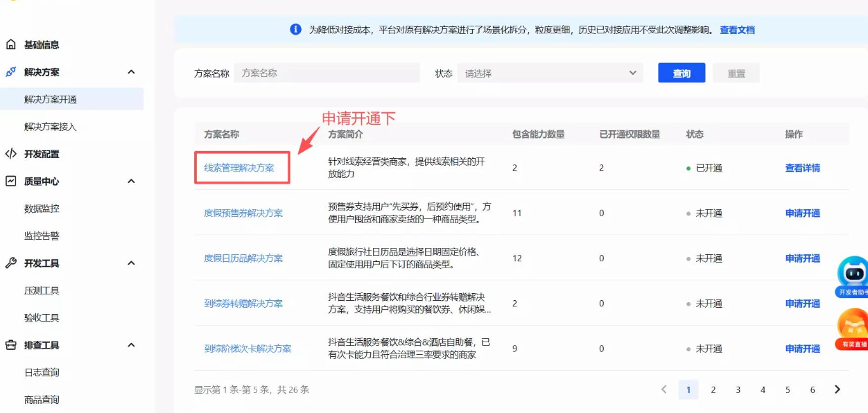Go to previous page arrow

coord(663,390)
